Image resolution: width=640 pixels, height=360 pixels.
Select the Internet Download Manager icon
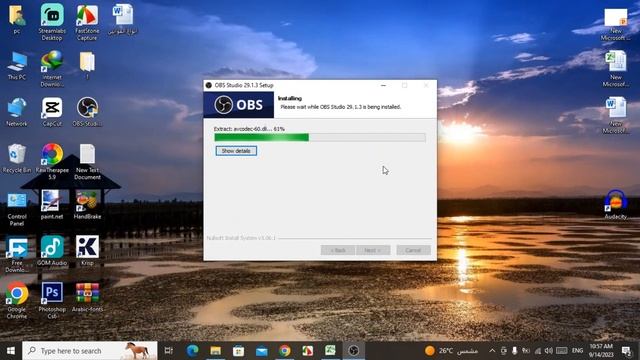(52, 69)
